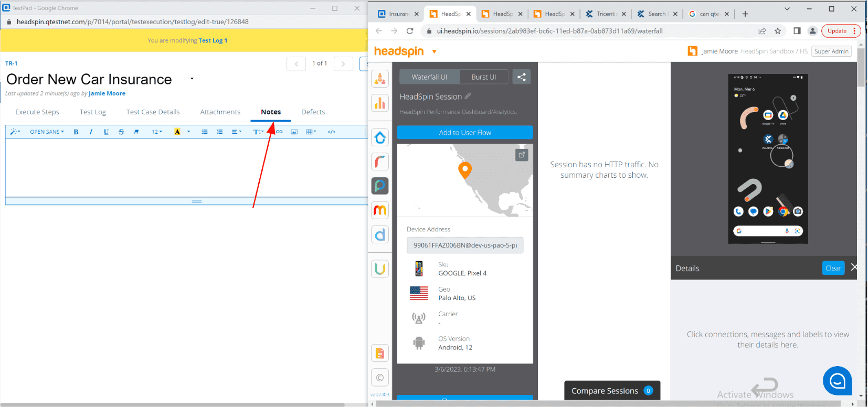Open the green U sidebar icon
This screenshot has width=868, height=408.
click(380, 269)
